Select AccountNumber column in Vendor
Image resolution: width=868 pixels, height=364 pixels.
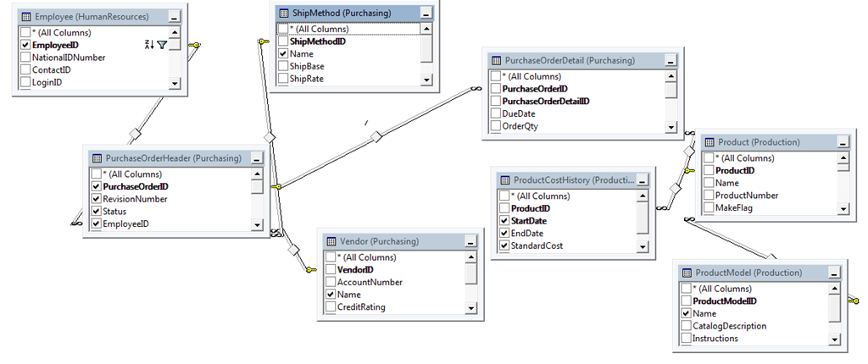coord(370,282)
